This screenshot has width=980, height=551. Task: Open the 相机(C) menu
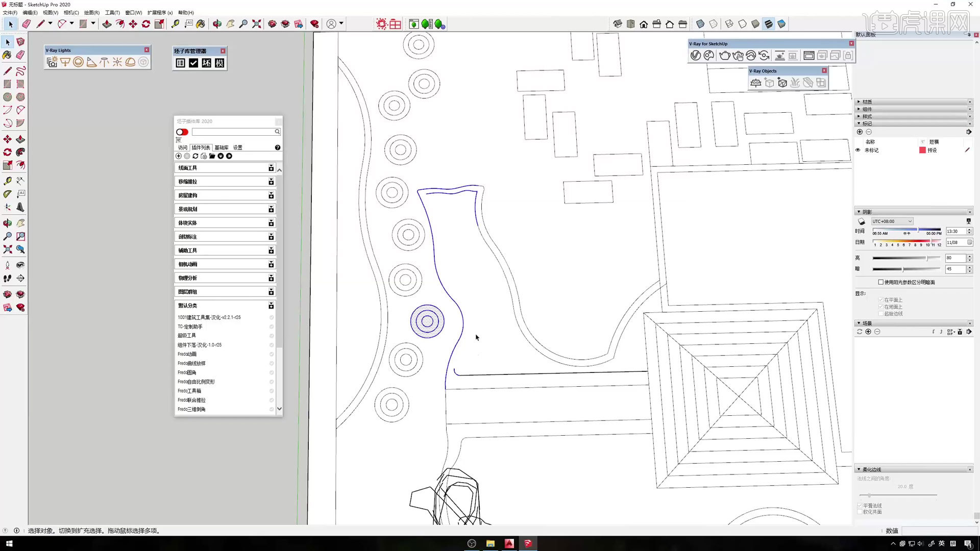point(71,13)
